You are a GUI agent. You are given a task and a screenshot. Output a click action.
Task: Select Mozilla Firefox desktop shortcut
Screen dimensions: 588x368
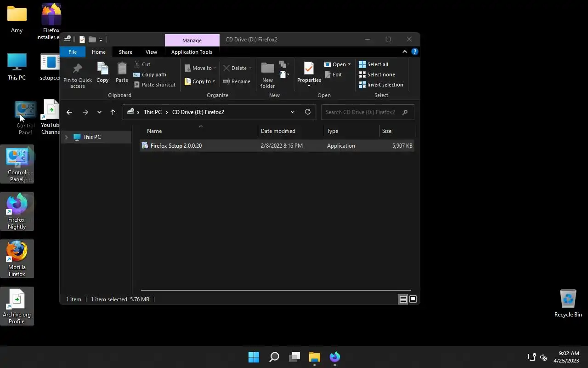[x=17, y=259]
